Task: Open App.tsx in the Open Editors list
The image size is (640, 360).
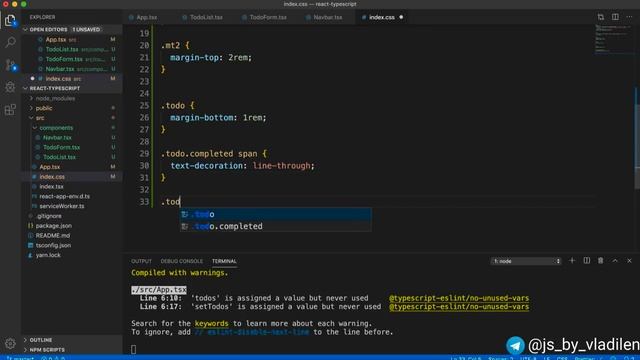Action: click(x=71, y=40)
